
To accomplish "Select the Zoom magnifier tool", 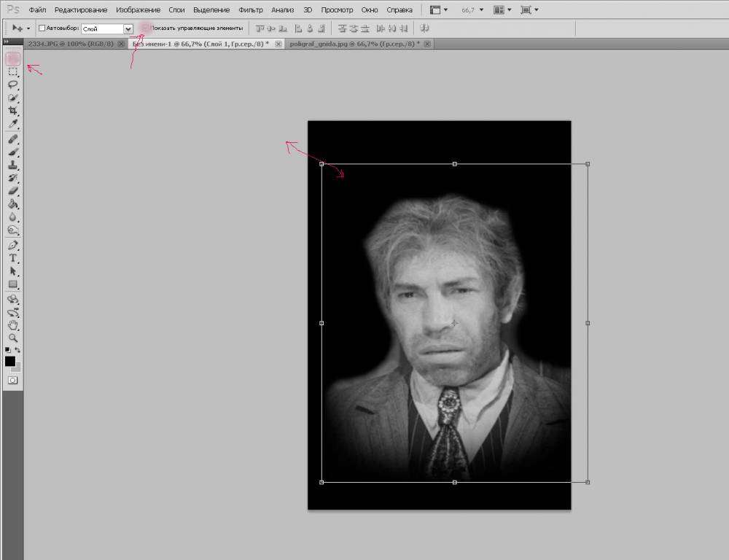I will click(x=12, y=338).
